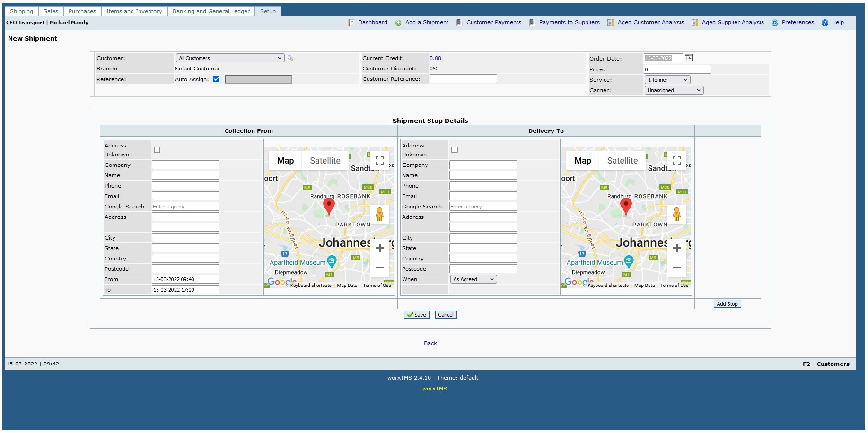Click the customer search magnifier icon

(290, 58)
